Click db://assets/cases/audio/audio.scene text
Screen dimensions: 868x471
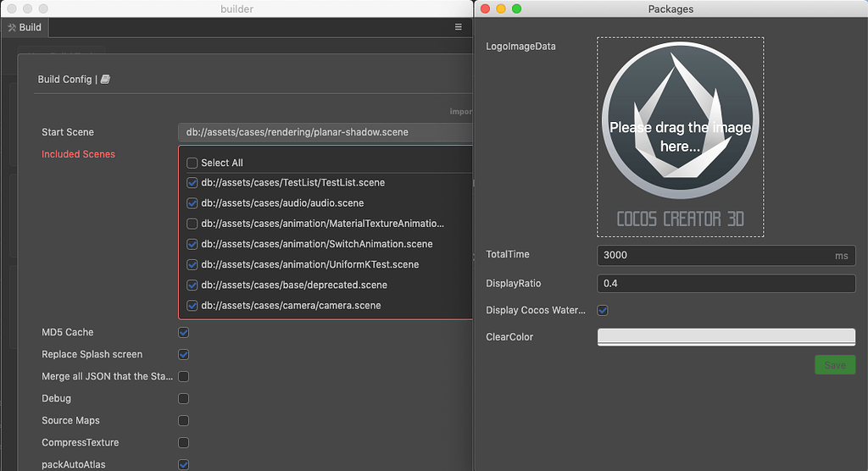click(x=282, y=203)
